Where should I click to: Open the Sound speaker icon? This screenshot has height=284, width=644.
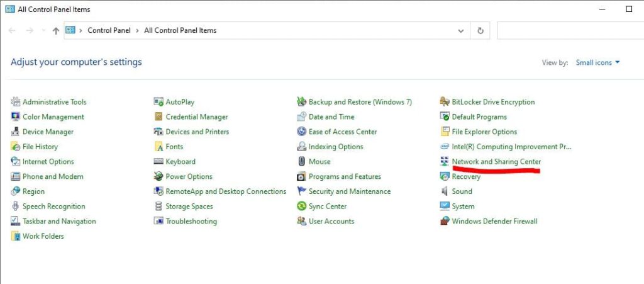click(445, 191)
